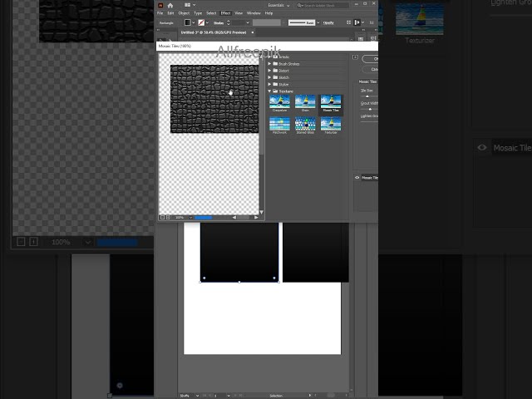Click the hide filter thumbnails toggle icon
Viewport: 532px width, 399px height.
[355, 57]
